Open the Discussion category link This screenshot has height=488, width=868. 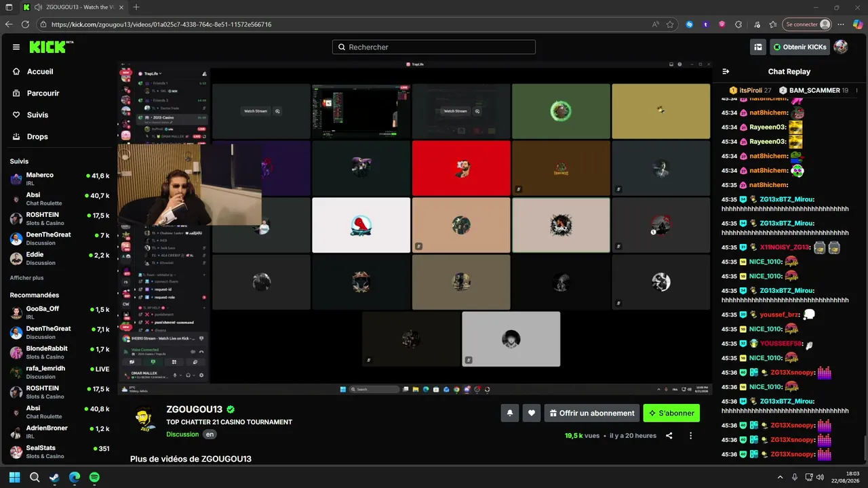point(182,434)
